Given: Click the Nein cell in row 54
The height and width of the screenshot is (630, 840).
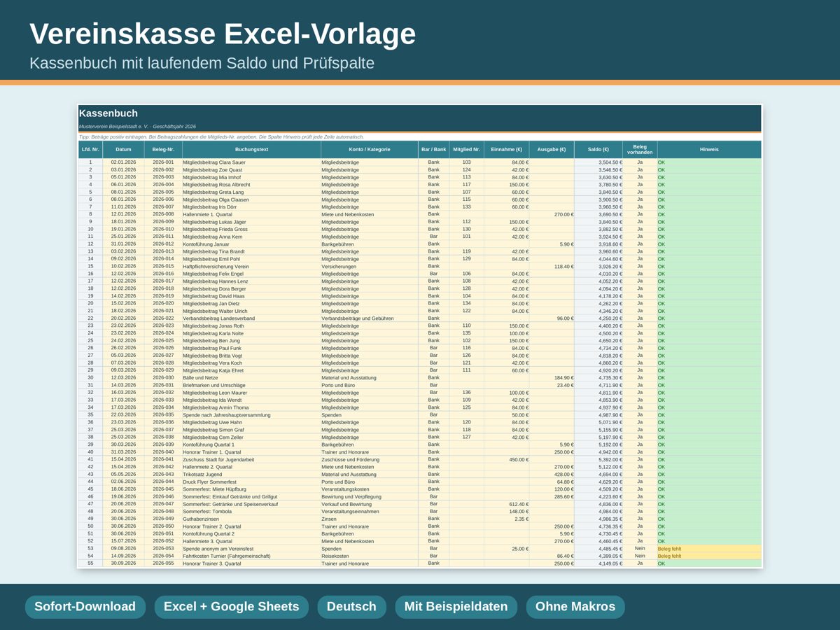Looking at the screenshot, I should (640, 556).
